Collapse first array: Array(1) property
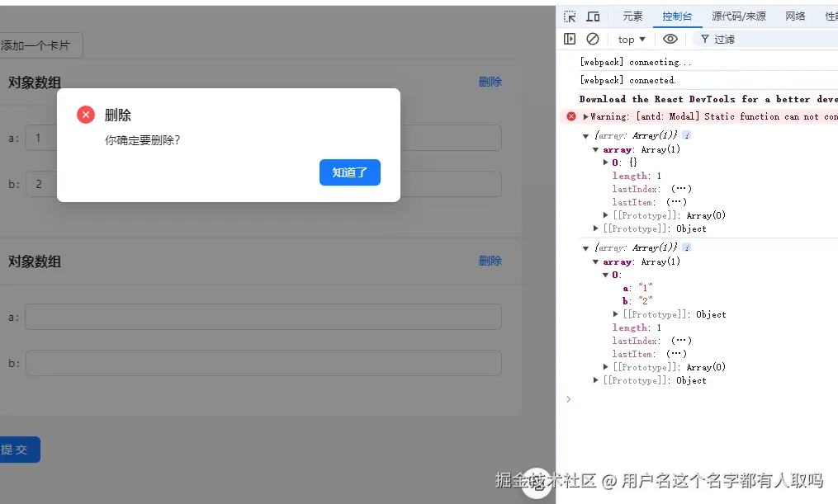 595,149
